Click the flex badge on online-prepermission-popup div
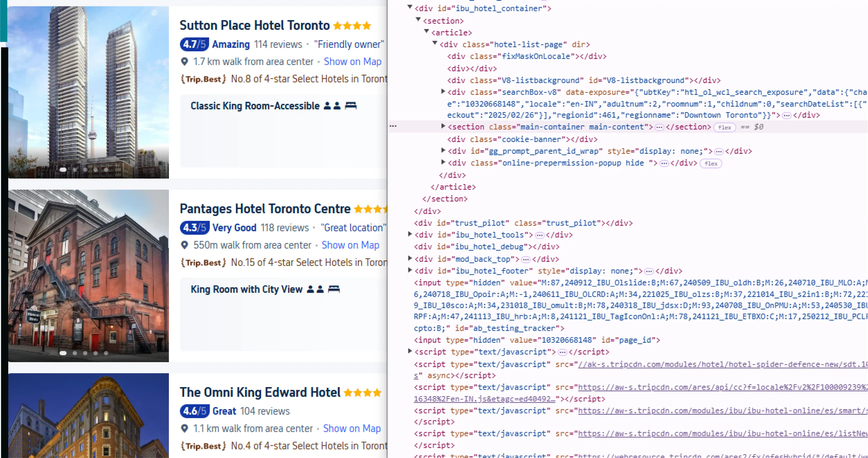This screenshot has height=458, width=868. tap(711, 164)
